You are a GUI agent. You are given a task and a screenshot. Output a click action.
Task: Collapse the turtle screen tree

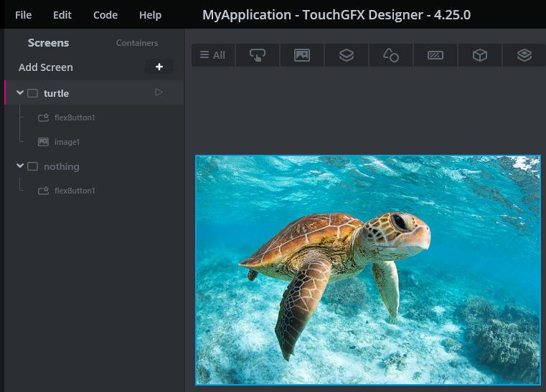tap(20, 93)
